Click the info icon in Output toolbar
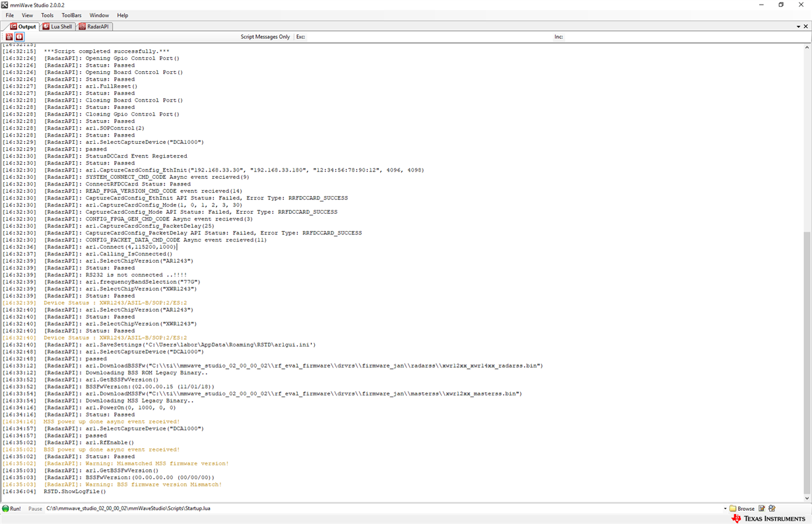The width and height of the screenshot is (812, 524). 19,37
